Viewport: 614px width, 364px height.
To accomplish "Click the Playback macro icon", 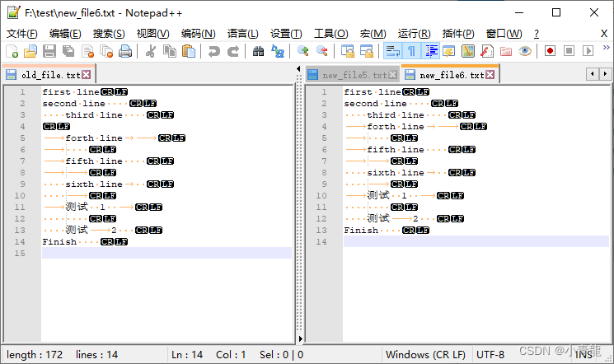I will click(x=588, y=51).
